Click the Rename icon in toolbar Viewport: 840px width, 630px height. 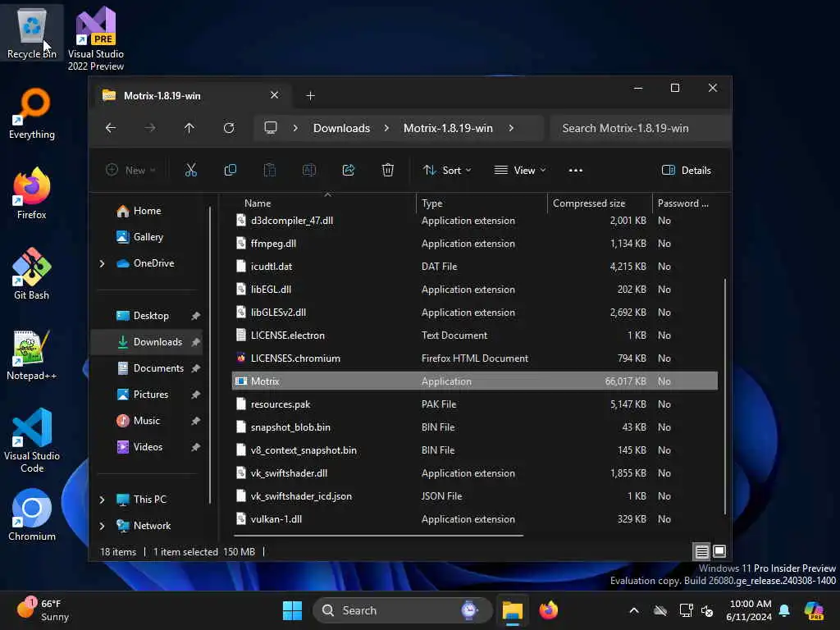click(x=309, y=171)
